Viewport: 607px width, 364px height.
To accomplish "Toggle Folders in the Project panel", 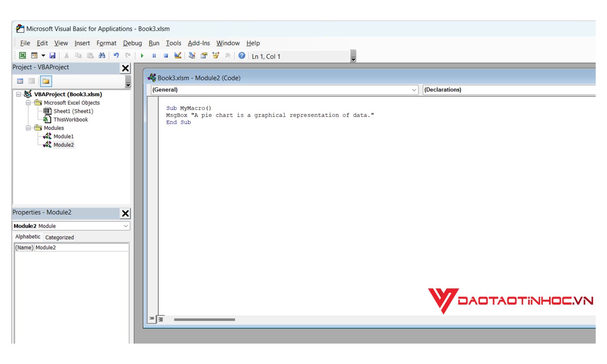I will tap(46, 81).
